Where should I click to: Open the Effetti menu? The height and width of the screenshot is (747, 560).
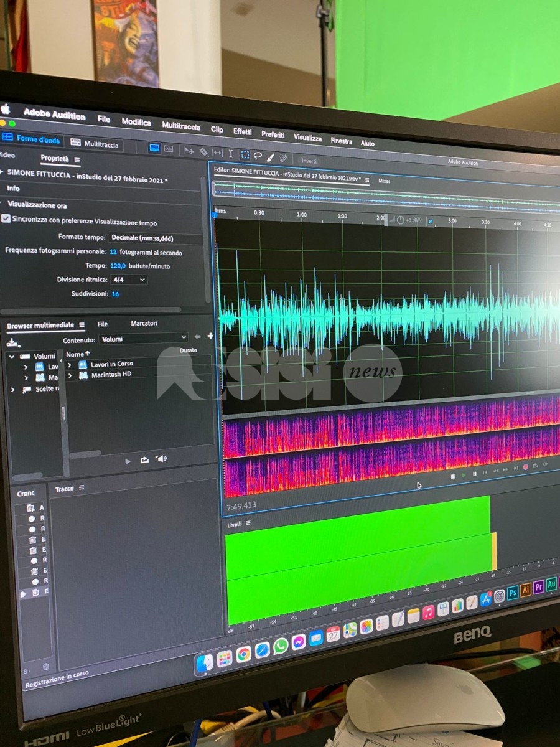pyautogui.click(x=242, y=132)
